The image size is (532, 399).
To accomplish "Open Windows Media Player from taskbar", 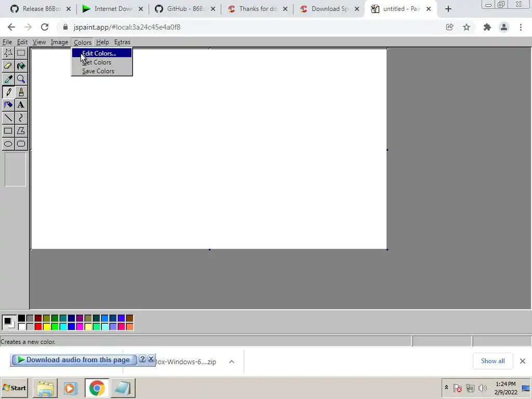I will pos(71,388).
